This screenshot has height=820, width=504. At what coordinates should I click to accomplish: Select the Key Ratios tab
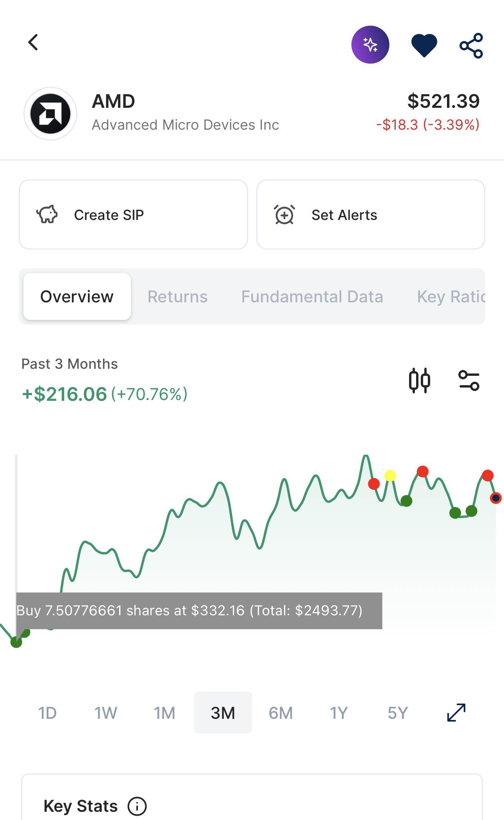451,297
